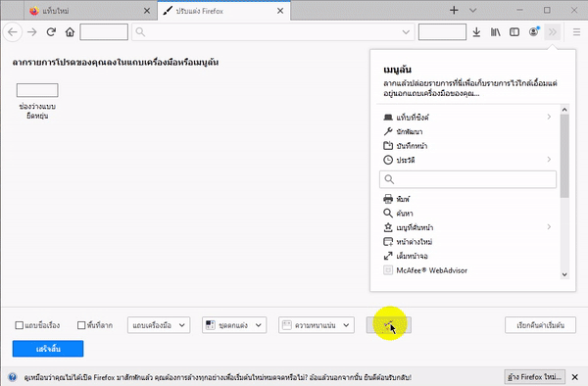Click the new window icon

pos(388,242)
